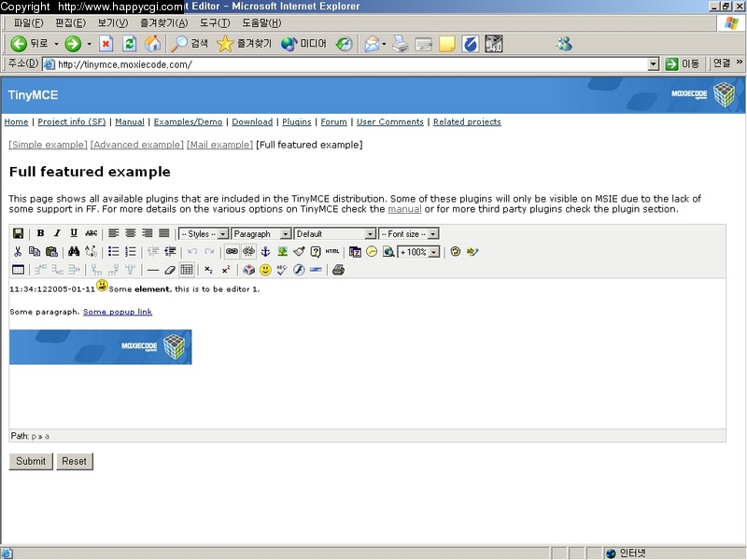The width and height of the screenshot is (747, 560).
Task: Apply superscript formatting
Action: [226, 270]
